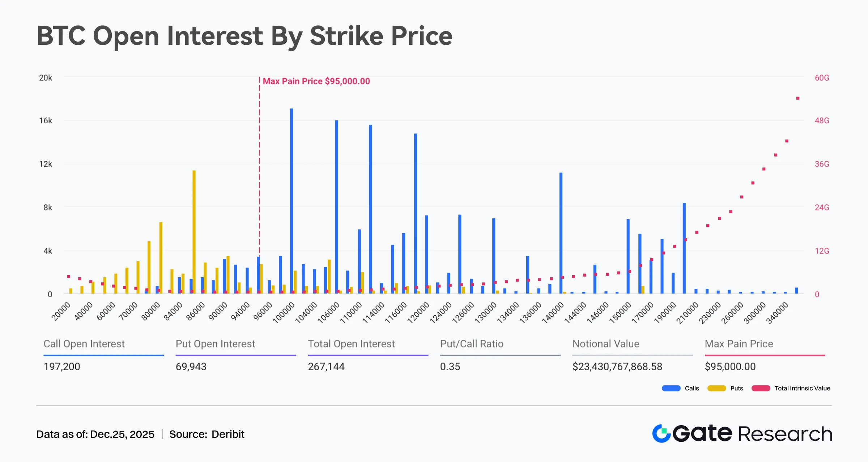Click the Put/Call Ratio value 0.35
The width and height of the screenshot is (868, 462).
pos(450,367)
